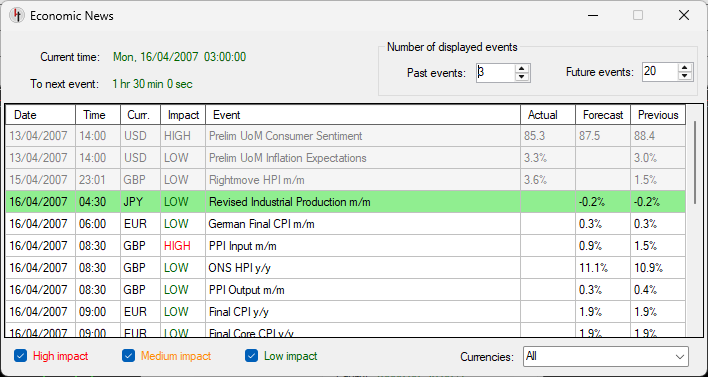The image size is (708, 377).
Task: Click the Economic News app icon in title bar
Action: (x=17, y=16)
